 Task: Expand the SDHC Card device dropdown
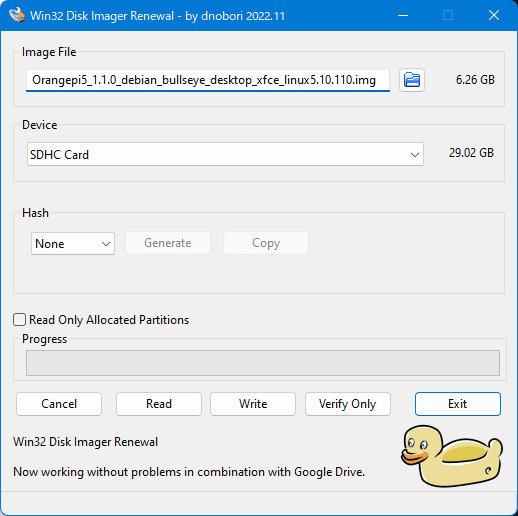(x=225, y=154)
